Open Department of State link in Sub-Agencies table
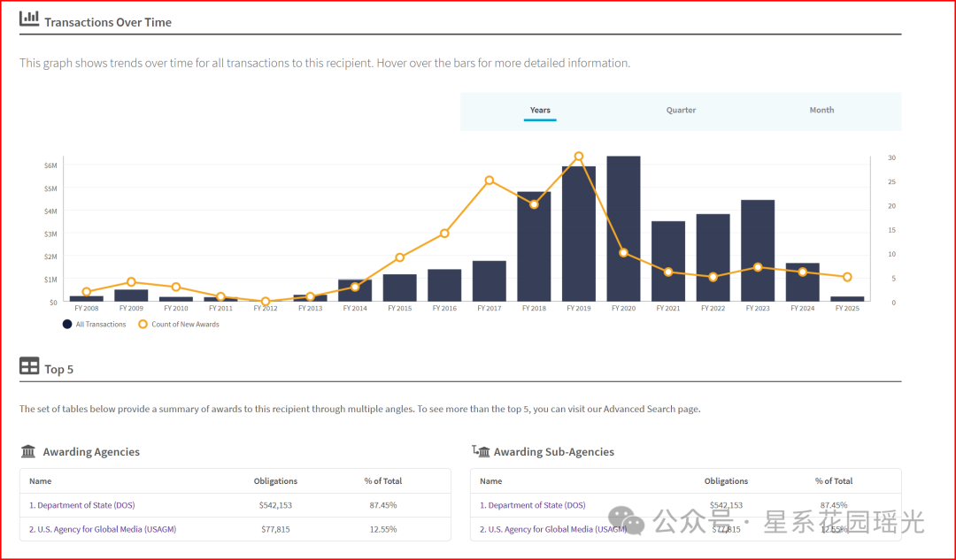The width and height of the screenshot is (956, 560). pyautogui.click(x=532, y=505)
